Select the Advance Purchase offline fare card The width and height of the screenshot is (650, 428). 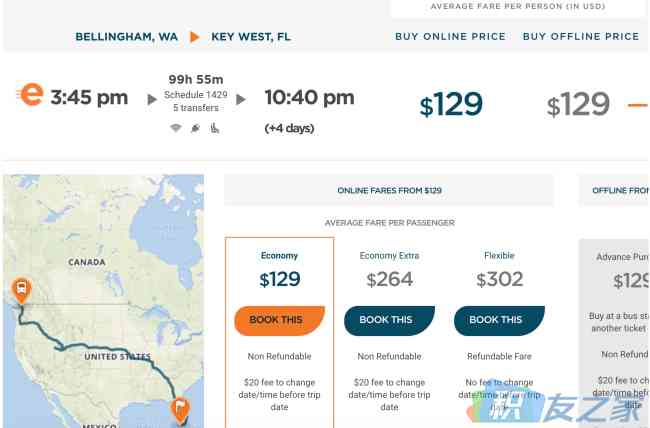coord(614,333)
